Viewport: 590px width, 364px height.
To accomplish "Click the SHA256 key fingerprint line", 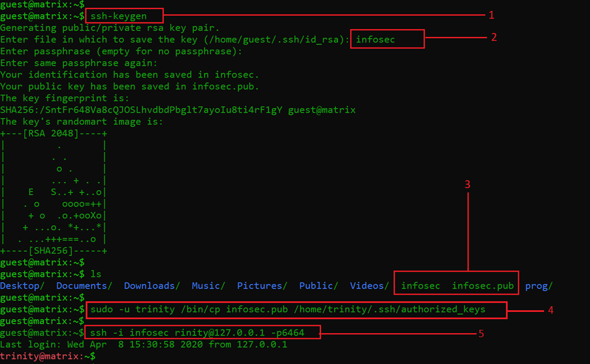I will (x=178, y=110).
